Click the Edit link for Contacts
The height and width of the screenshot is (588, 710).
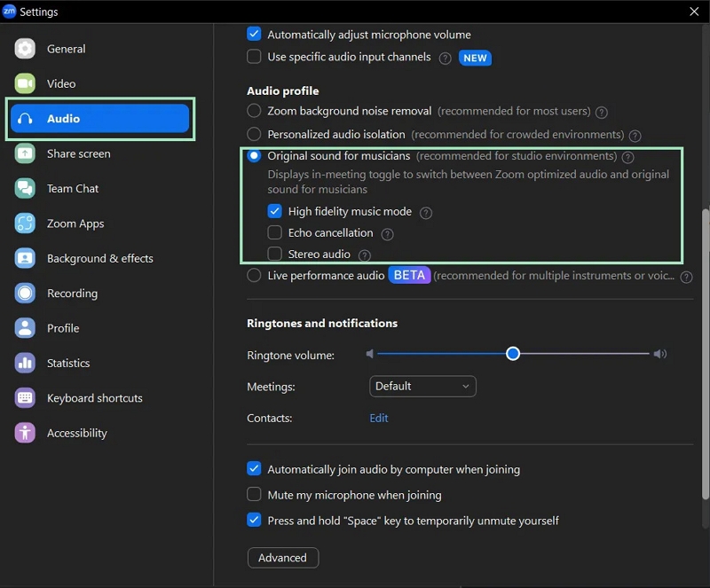[x=379, y=419]
